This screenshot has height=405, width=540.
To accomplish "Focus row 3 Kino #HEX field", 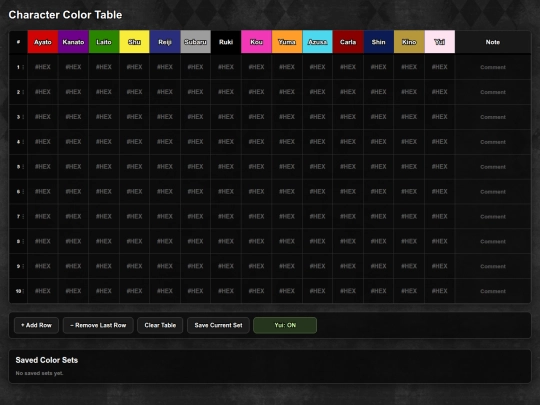I will coord(409,117).
